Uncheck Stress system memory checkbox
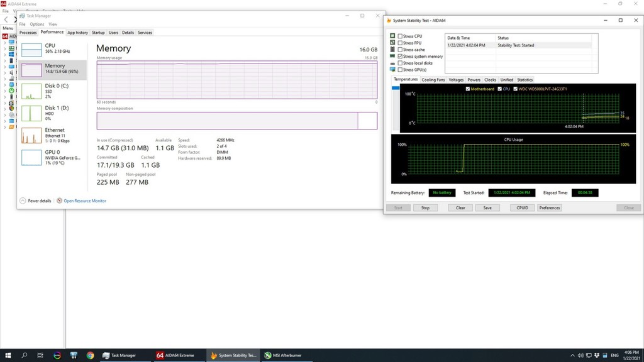Viewport: 644px width, 362px height. (400, 56)
